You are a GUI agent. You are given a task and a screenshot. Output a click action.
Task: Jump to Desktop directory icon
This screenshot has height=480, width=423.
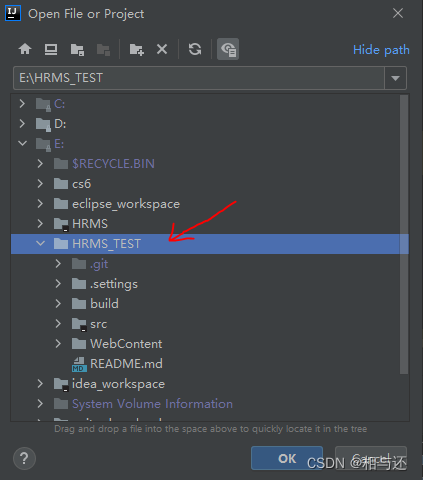tap(51, 49)
